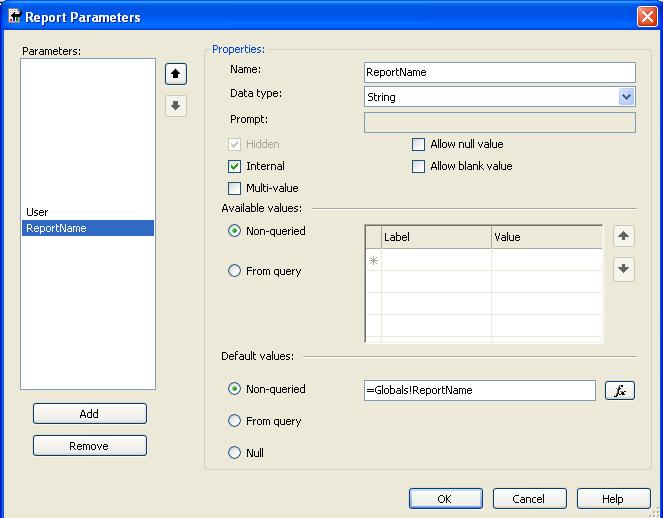Image resolution: width=663 pixels, height=518 pixels.
Task: Confirm with the OK button
Action: (x=445, y=499)
